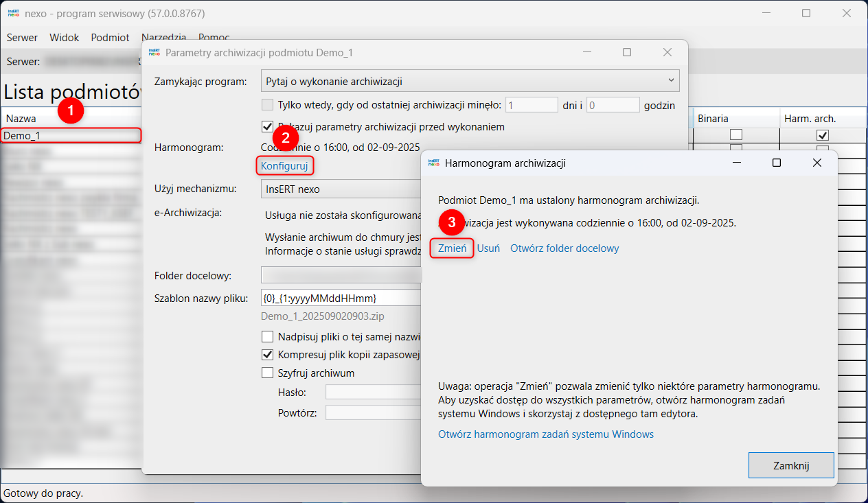
Task: Click the Zamknij button
Action: pos(791,465)
